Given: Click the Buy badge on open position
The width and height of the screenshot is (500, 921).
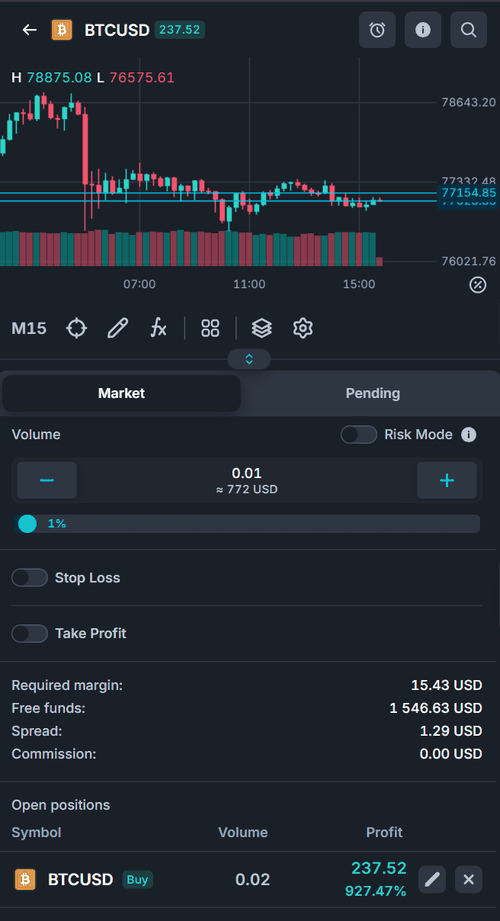Looking at the screenshot, I should 137,879.
